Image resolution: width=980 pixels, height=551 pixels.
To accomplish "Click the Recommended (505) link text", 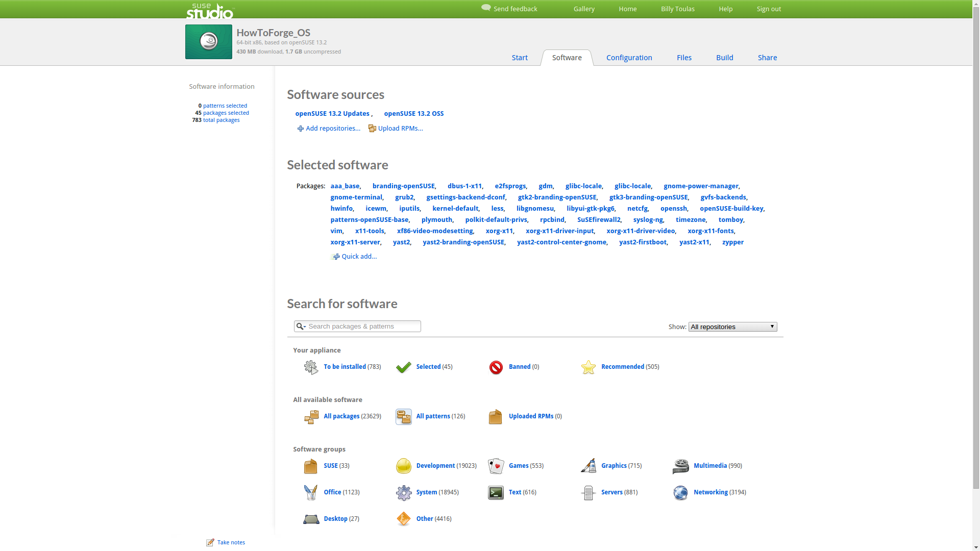I will [x=630, y=367].
